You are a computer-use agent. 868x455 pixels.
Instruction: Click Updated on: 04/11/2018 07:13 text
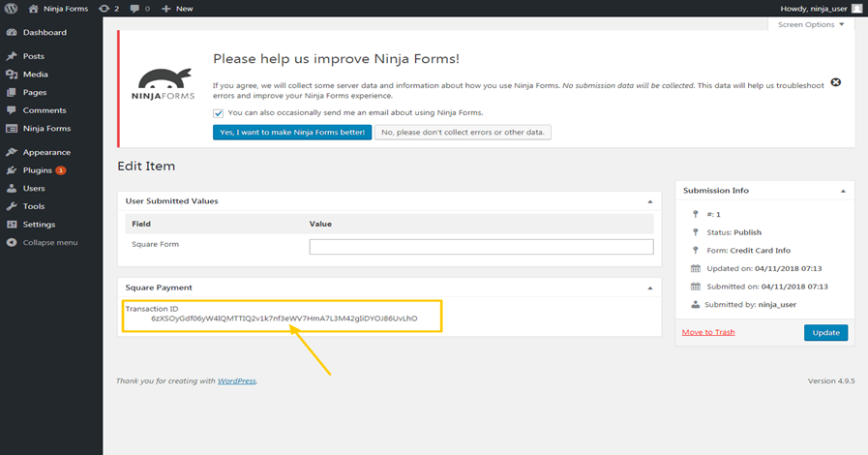click(763, 268)
